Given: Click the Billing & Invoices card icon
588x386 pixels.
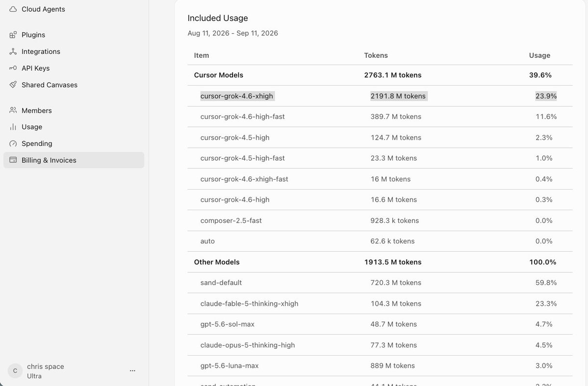Looking at the screenshot, I should click(x=13, y=160).
